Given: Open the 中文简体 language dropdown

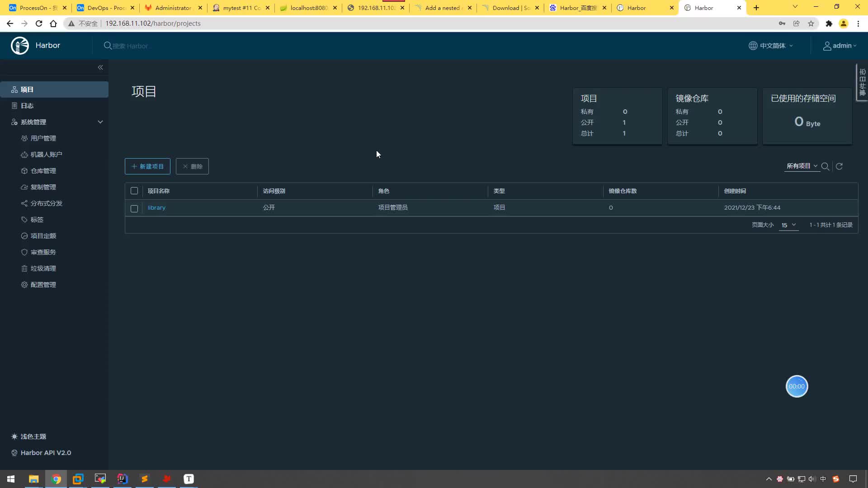Looking at the screenshot, I should pos(771,46).
